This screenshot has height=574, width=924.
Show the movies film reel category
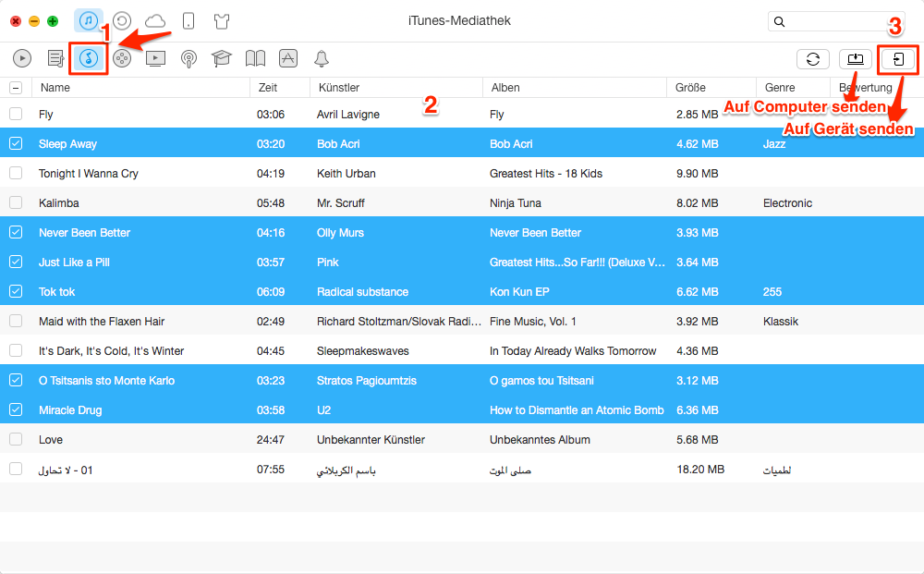[x=122, y=58]
